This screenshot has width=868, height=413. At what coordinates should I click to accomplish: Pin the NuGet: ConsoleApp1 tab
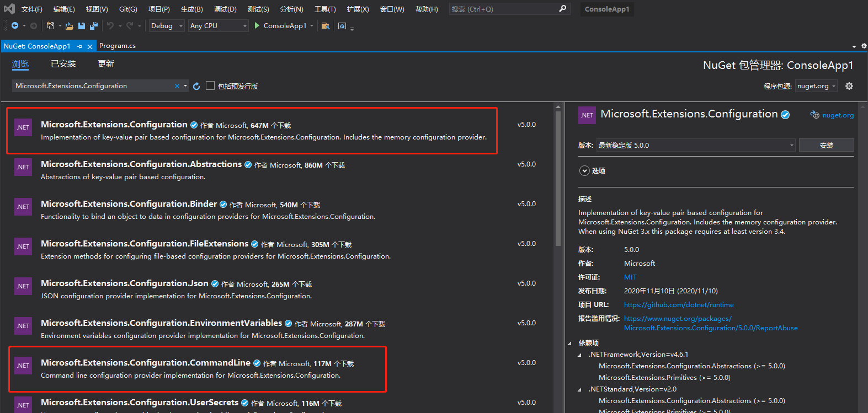80,47
